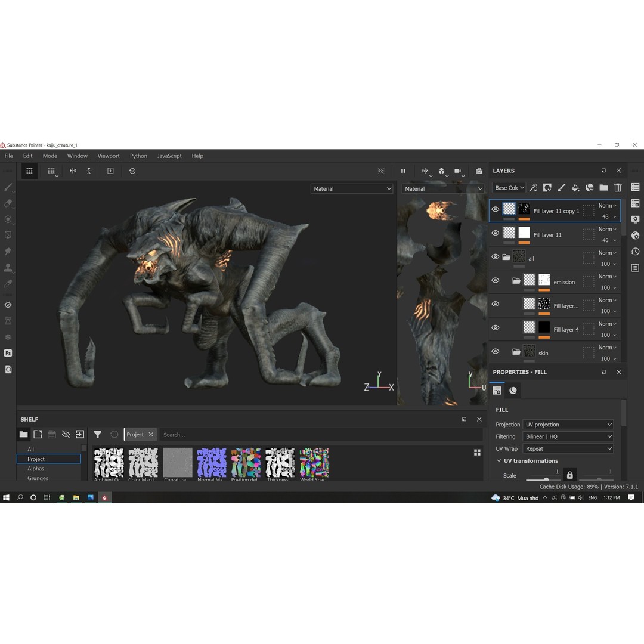Toggle hidden resources eye icon in Shelf
The image size is (644, 644).
(66, 435)
